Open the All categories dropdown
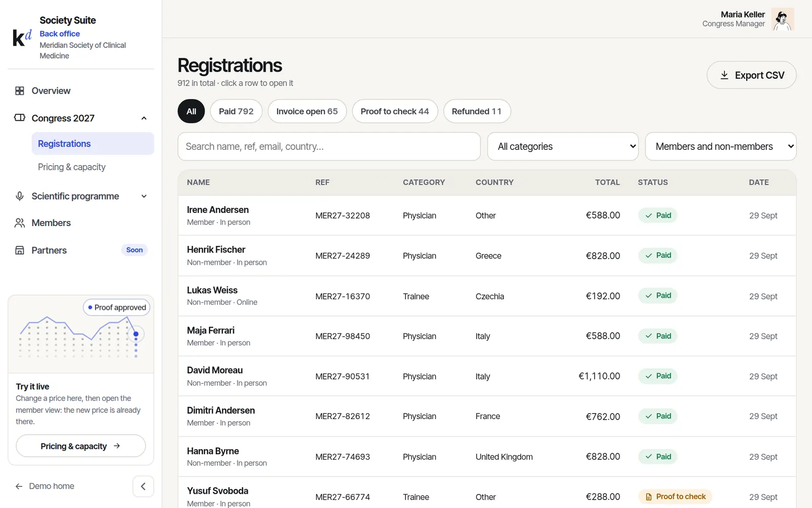The height and width of the screenshot is (508, 812). [x=563, y=146]
